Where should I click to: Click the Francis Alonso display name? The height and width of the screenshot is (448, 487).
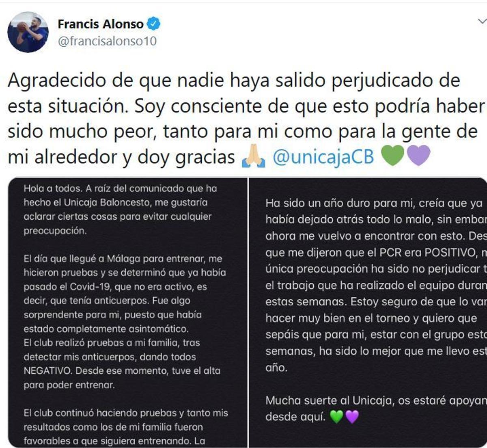tap(102, 24)
